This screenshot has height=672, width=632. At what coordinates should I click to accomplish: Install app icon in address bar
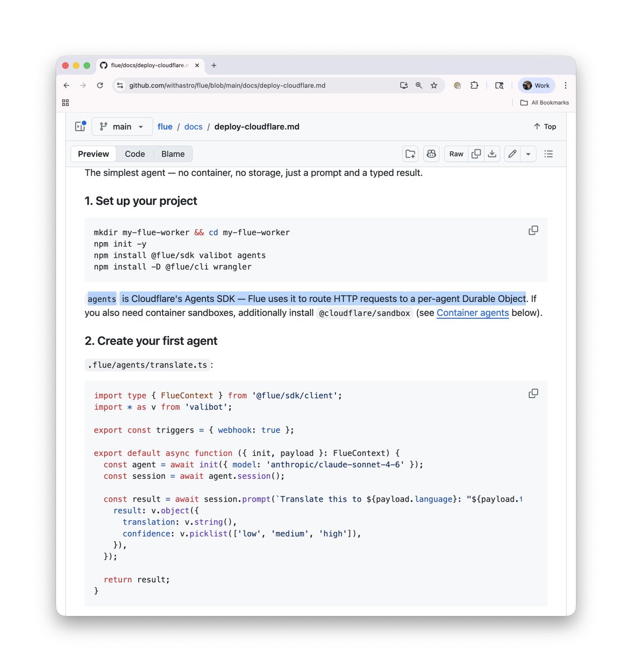404,86
